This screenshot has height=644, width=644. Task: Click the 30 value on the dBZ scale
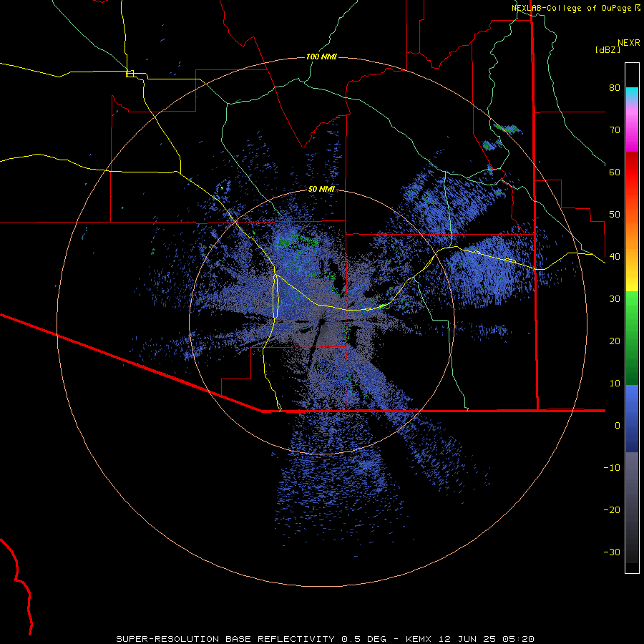coord(615,299)
